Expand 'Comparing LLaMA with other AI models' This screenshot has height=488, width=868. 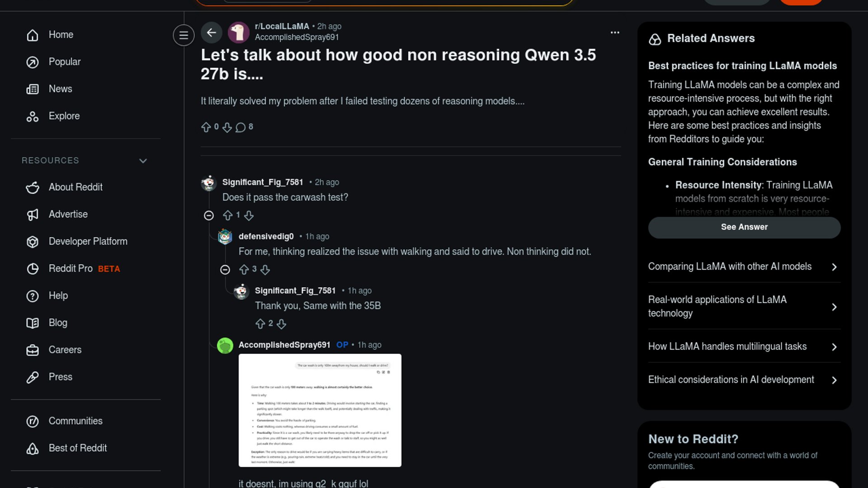[x=744, y=267]
